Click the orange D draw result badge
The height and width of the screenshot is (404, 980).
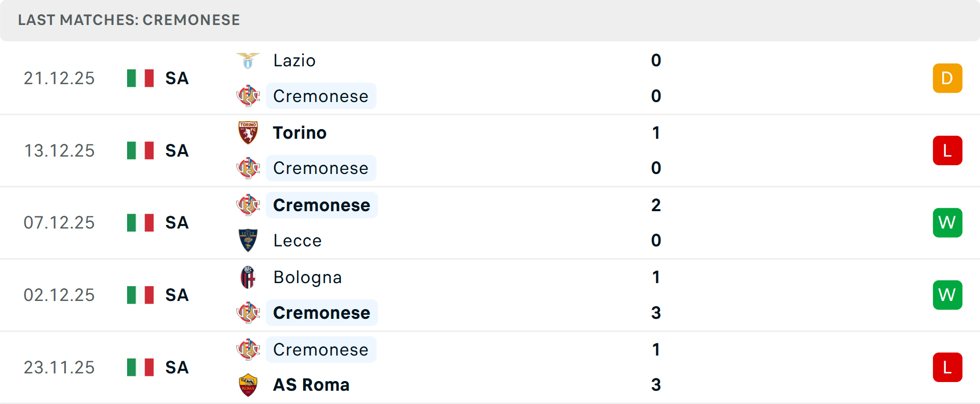(x=947, y=78)
